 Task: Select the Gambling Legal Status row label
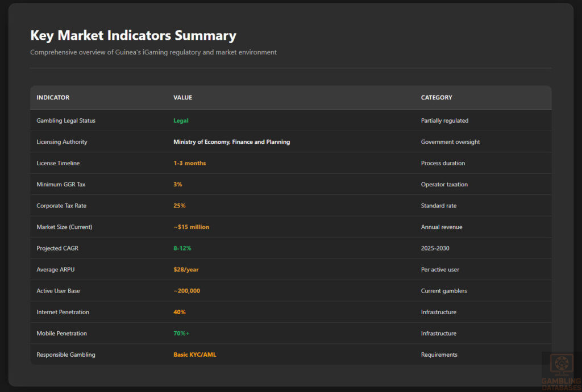[x=66, y=120]
